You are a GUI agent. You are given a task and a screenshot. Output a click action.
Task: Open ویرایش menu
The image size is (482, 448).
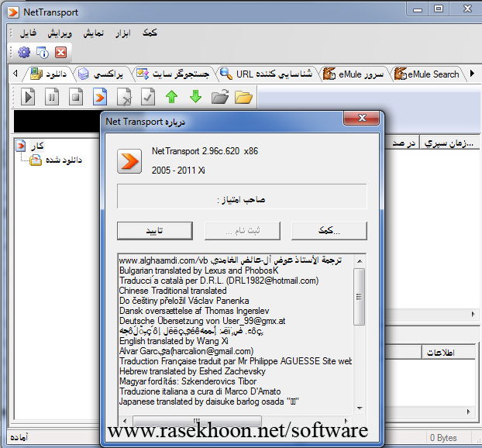(x=60, y=33)
